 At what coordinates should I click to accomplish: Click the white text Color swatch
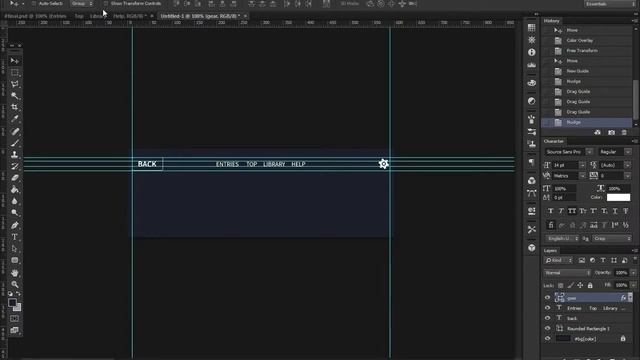618,197
